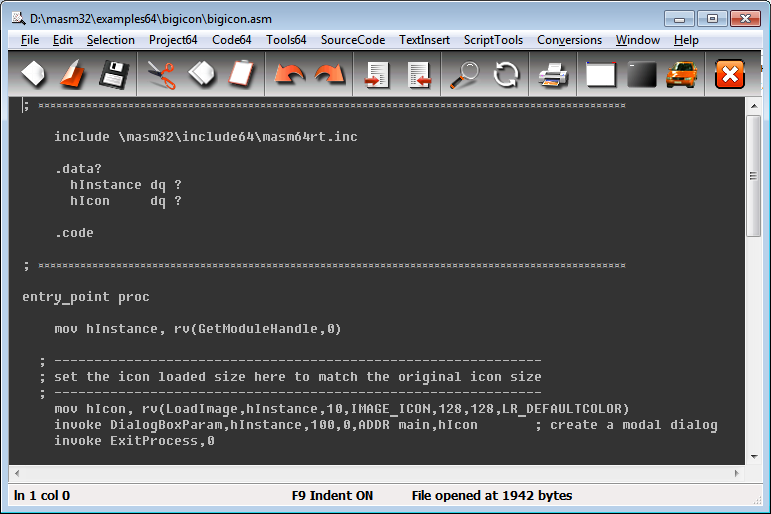
Task: Click the printer icon
Action: pos(553,74)
